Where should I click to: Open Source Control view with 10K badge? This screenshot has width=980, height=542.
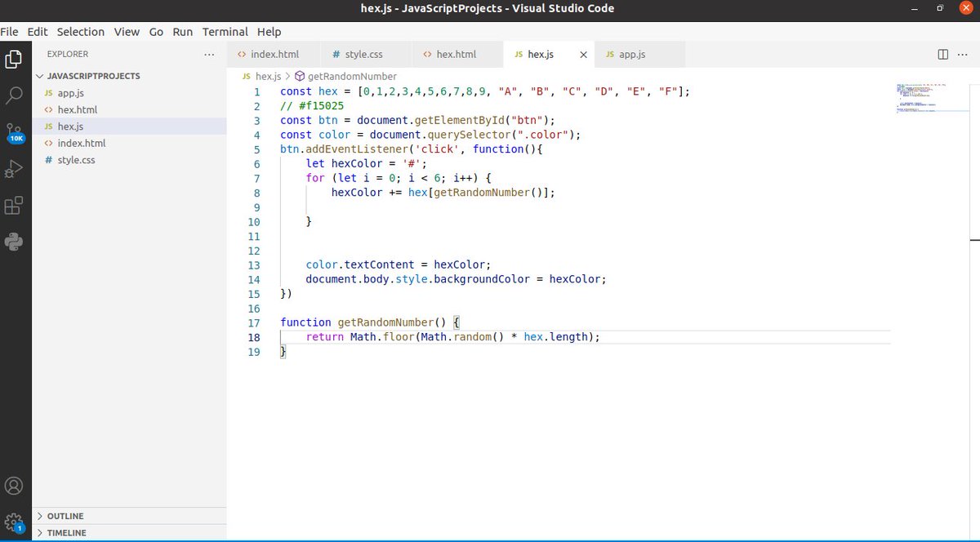point(15,133)
